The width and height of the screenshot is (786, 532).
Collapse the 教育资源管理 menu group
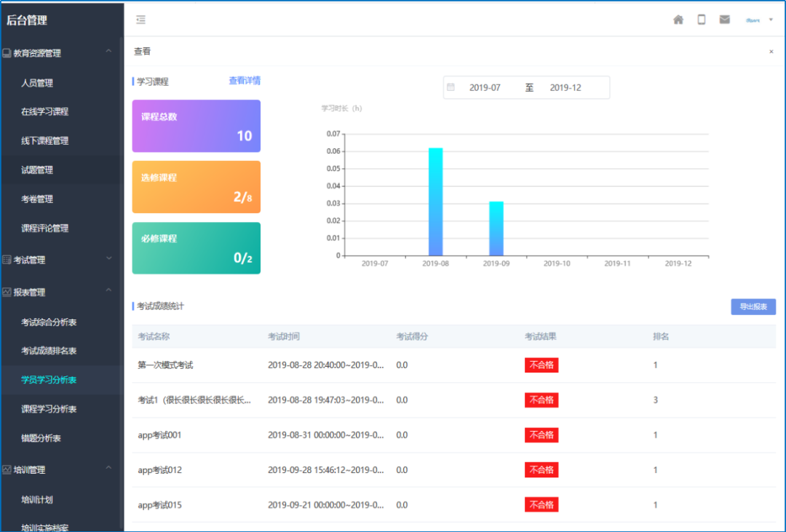click(108, 51)
